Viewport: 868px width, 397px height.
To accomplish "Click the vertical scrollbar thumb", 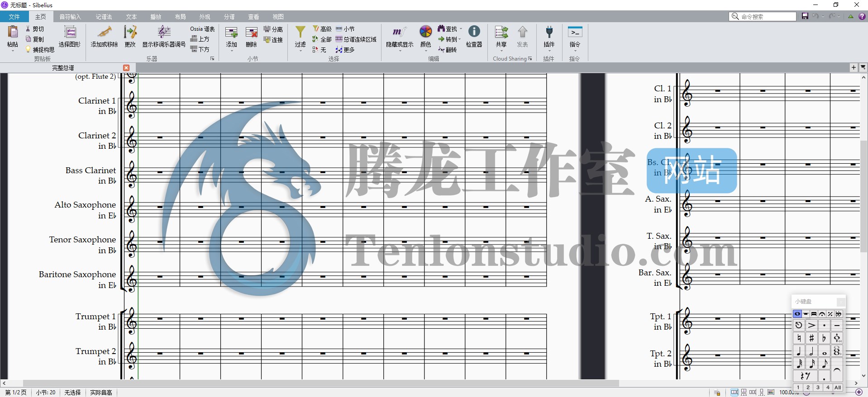I will click(863, 197).
